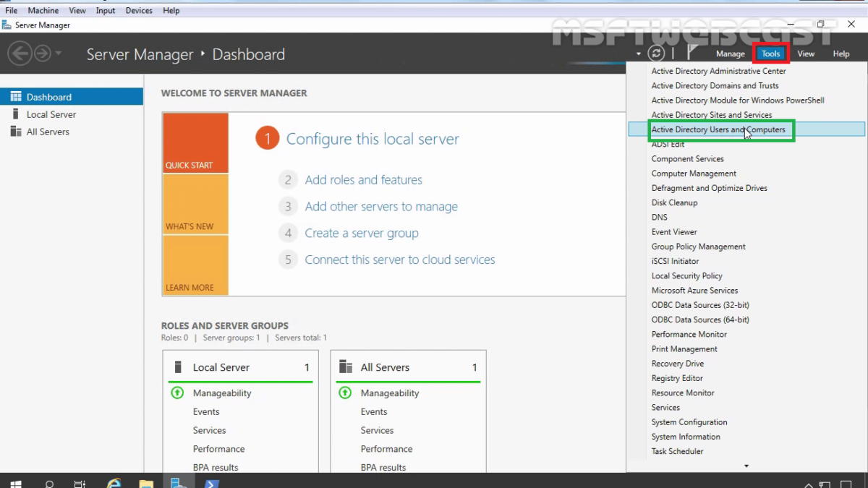
Task: Open the Local Server tile header
Action: pyautogui.click(x=241, y=367)
